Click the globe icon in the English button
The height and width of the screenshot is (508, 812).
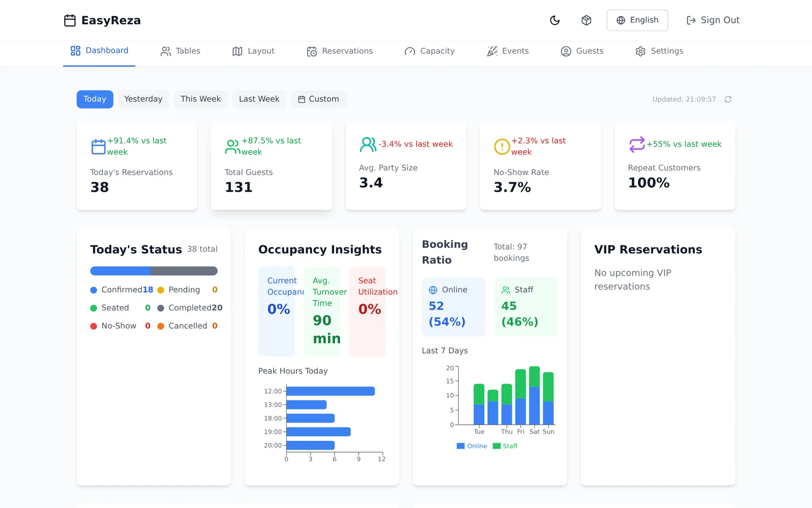621,20
